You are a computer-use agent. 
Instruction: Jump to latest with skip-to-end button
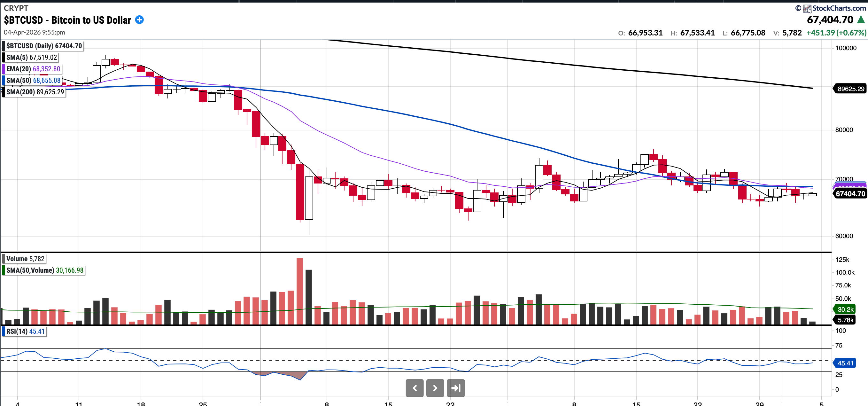pos(455,388)
